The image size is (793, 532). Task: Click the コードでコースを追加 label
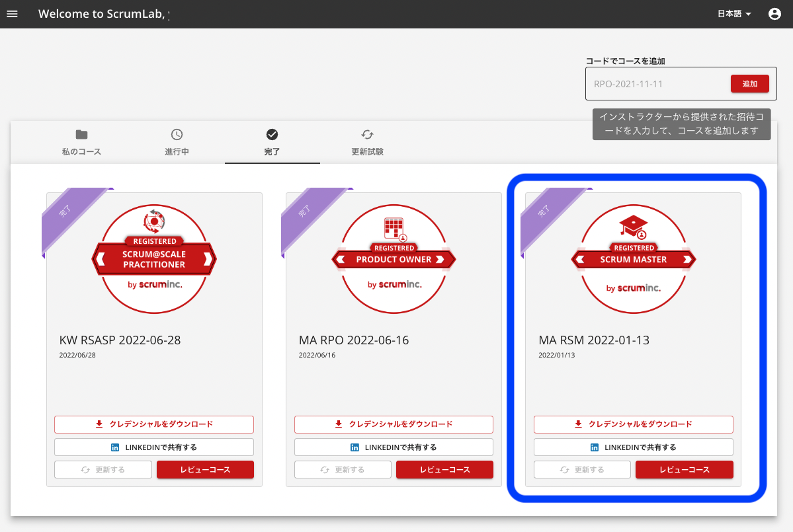coord(625,61)
